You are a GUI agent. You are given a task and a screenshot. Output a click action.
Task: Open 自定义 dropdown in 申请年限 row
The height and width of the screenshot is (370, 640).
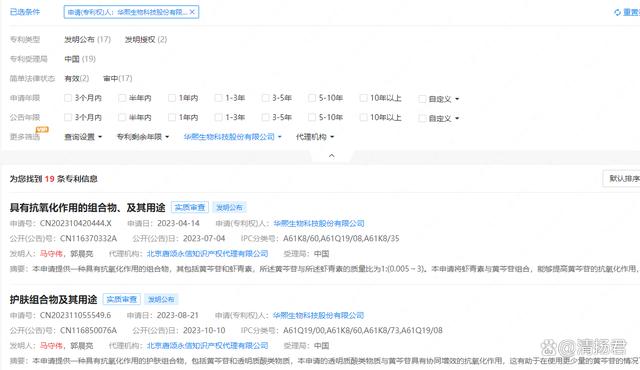pos(444,99)
